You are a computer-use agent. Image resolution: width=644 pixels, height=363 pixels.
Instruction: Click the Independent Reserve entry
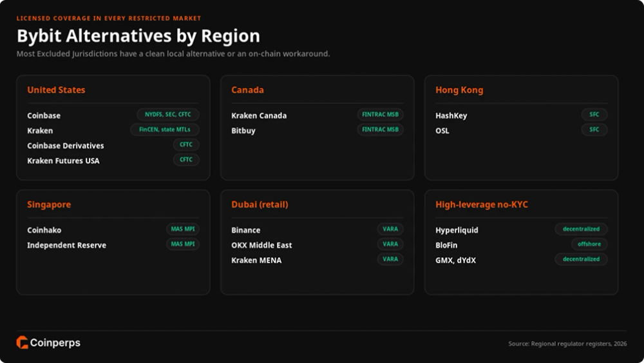(66, 246)
